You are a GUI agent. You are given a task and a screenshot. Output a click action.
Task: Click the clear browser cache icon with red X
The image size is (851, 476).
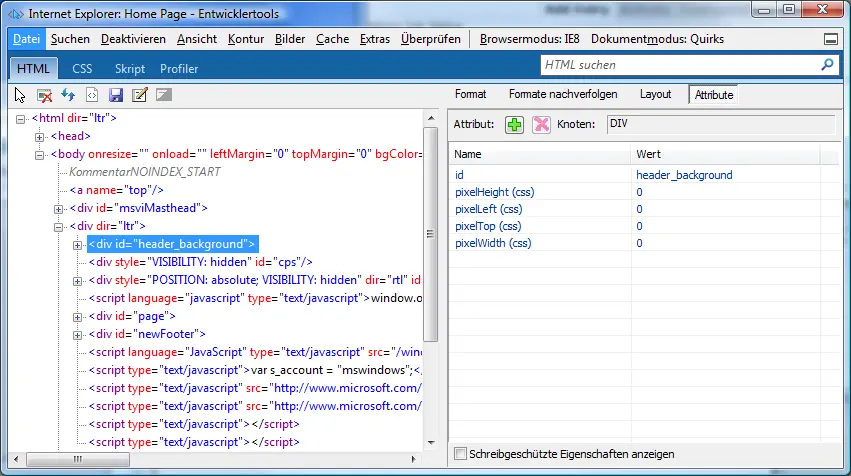coord(45,96)
